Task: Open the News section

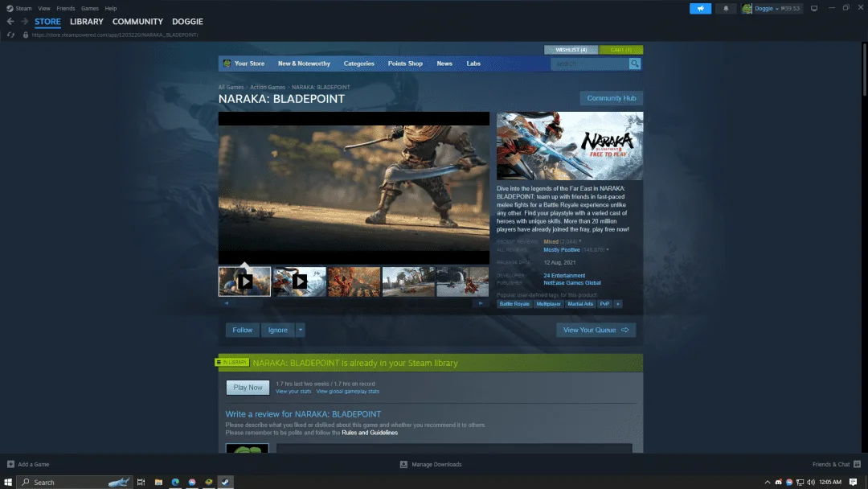Action: (444, 64)
